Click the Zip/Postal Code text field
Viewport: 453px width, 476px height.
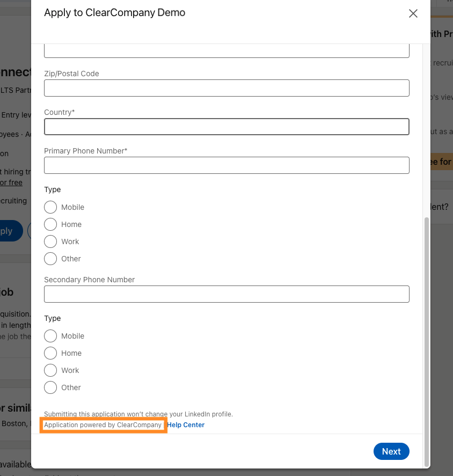pos(226,88)
